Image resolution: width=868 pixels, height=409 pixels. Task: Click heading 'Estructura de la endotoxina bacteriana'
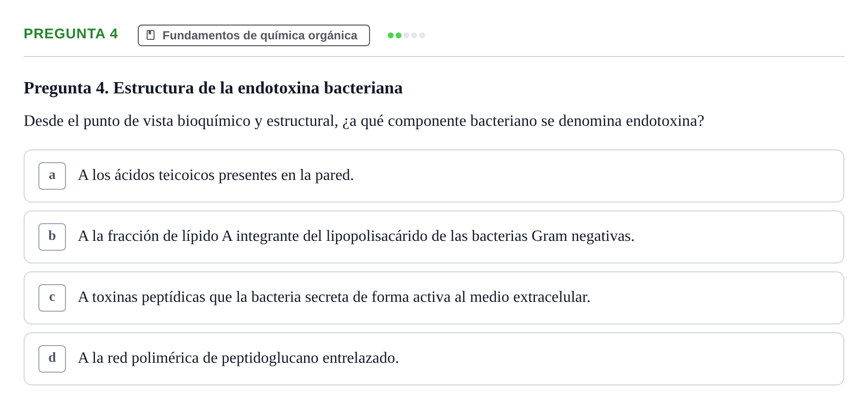pyautogui.click(x=258, y=88)
